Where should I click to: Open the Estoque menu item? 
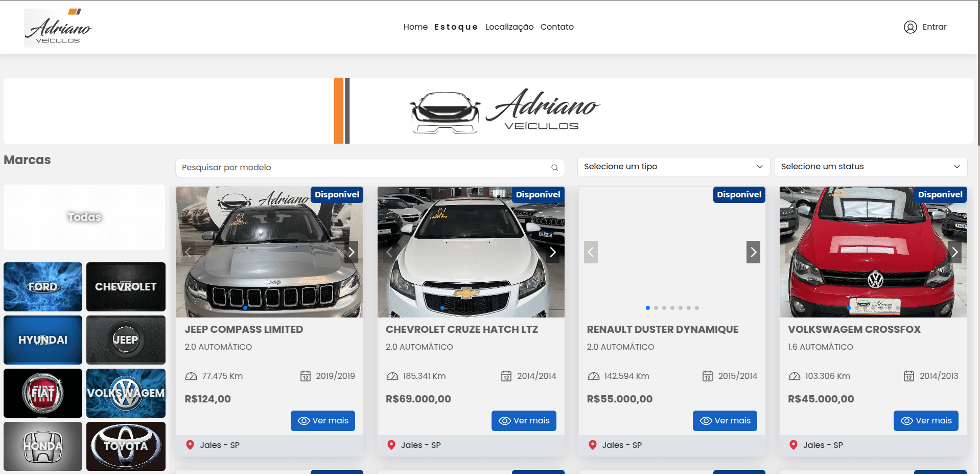(456, 27)
